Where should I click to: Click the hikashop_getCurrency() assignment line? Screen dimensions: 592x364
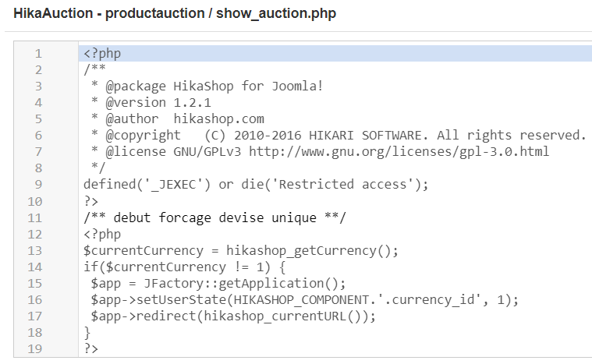pyautogui.click(x=241, y=250)
